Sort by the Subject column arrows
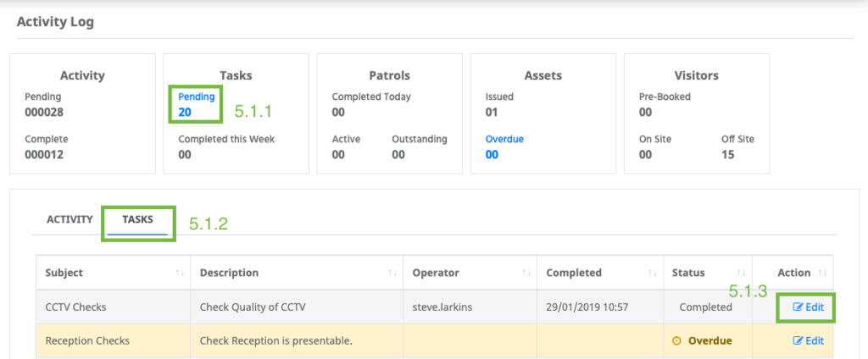 tap(180, 273)
